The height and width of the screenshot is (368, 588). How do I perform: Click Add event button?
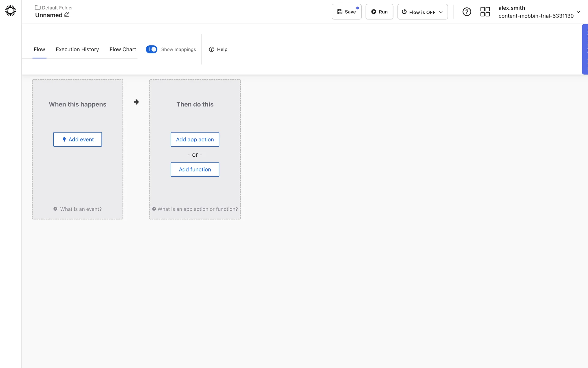pyautogui.click(x=77, y=139)
